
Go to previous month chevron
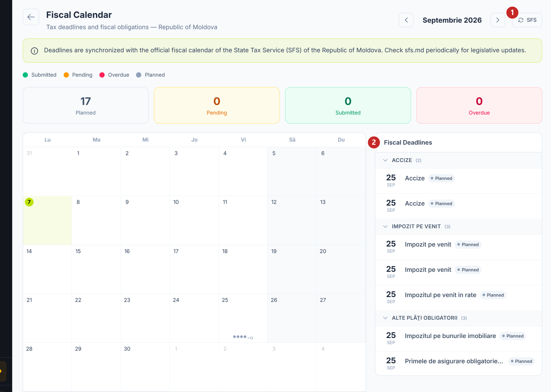[x=406, y=20]
